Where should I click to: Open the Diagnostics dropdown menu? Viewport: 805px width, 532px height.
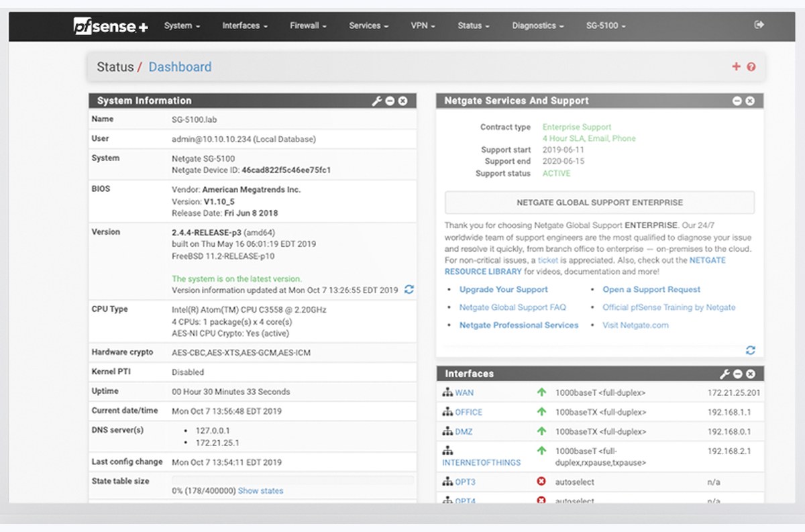point(537,25)
